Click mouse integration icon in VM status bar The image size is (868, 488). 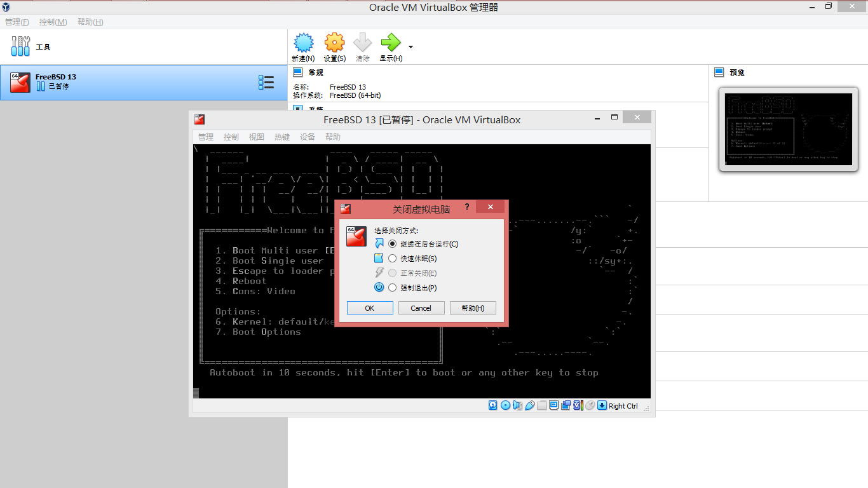pos(590,405)
